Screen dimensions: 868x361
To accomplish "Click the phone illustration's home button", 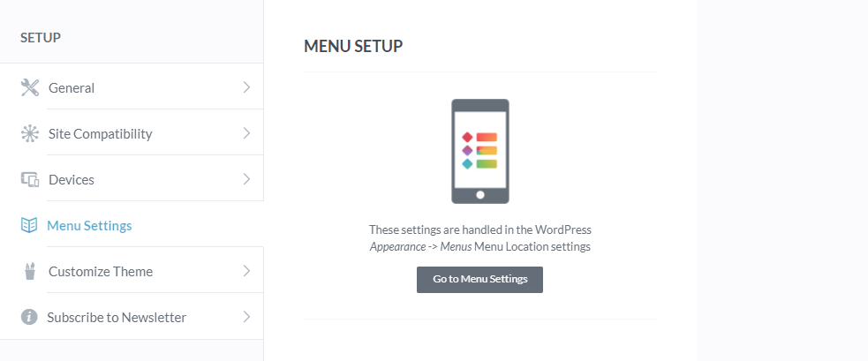I will coord(480,195).
